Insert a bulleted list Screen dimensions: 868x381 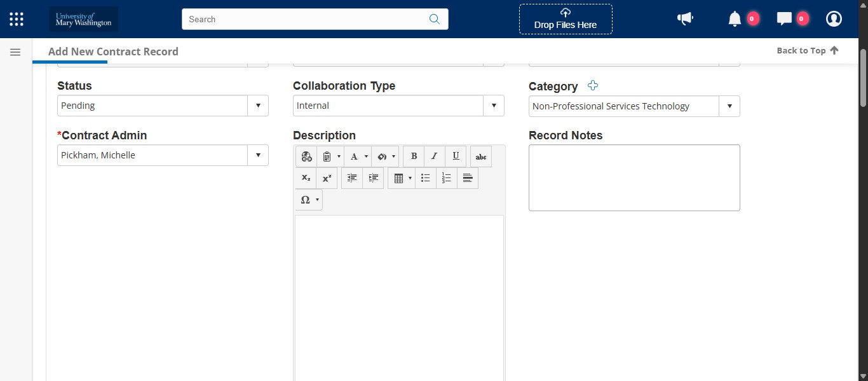426,178
